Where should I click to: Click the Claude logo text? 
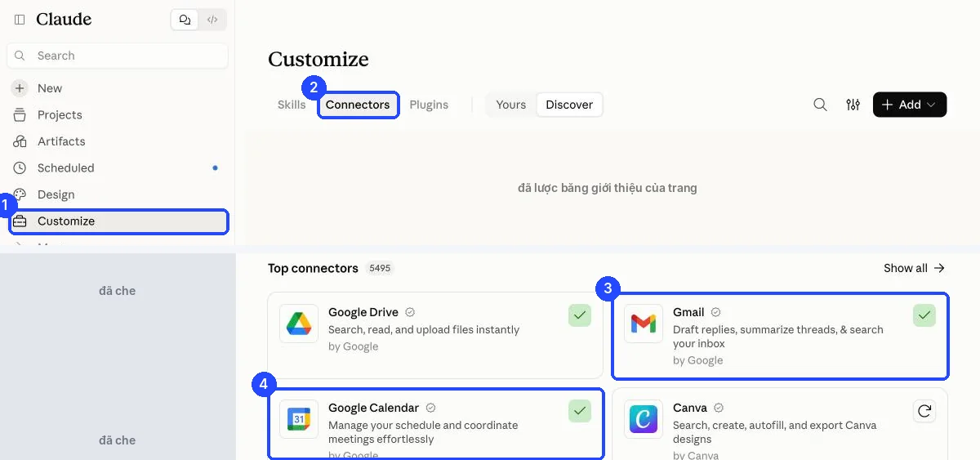tap(64, 20)
